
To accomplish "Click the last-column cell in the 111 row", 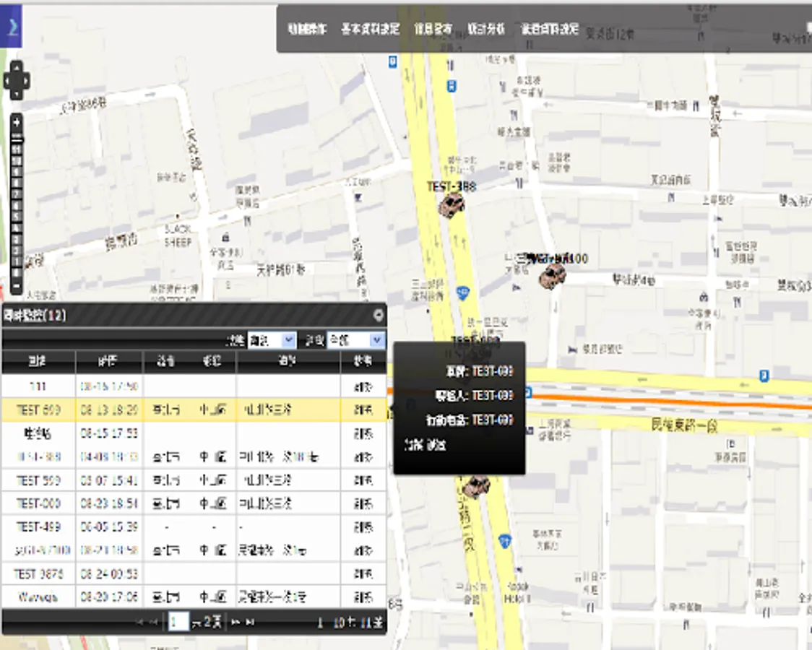I will tap(363, 386).
